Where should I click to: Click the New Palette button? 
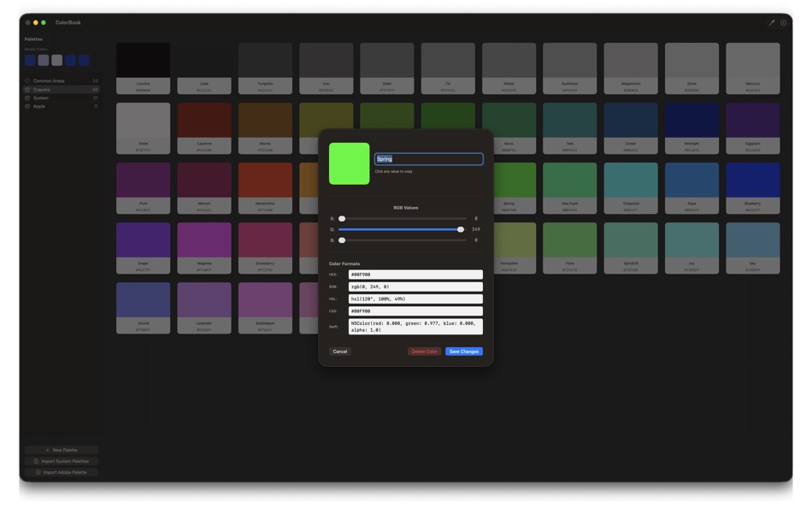(60, 449)
